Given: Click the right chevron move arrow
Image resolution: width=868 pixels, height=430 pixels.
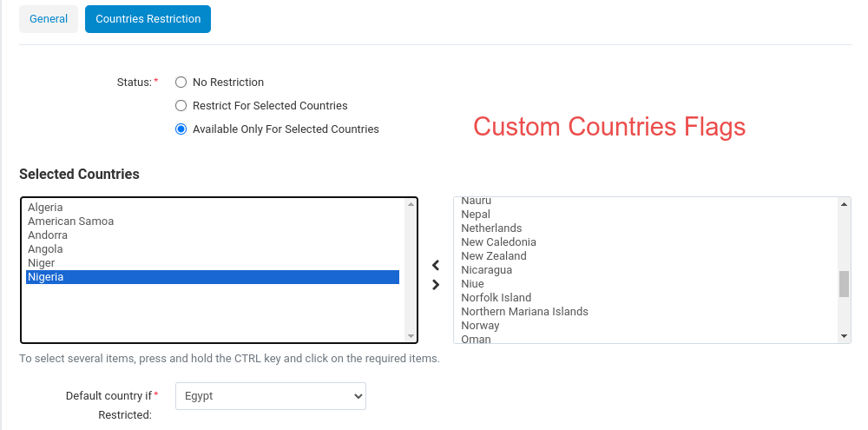Looking at the screenshot, I should coord(436,285).
